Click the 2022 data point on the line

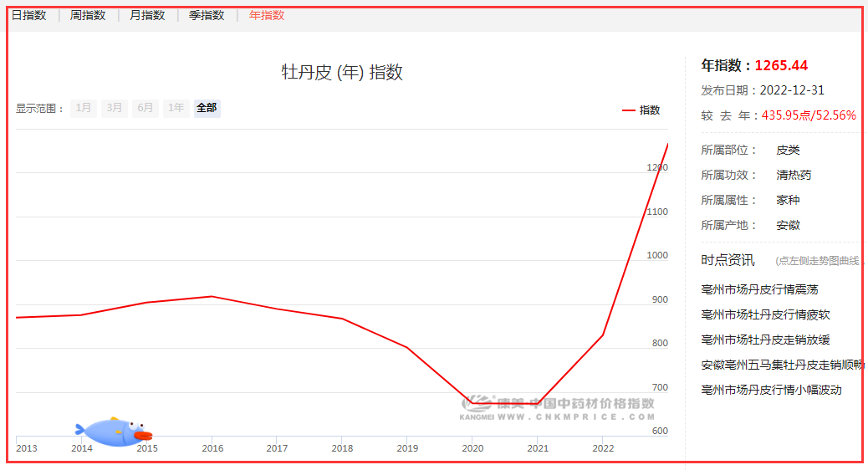(603, 335)
